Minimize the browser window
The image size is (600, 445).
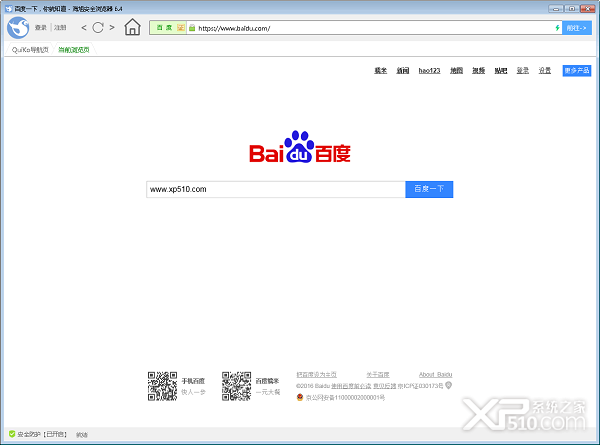(x=556, y=8)
